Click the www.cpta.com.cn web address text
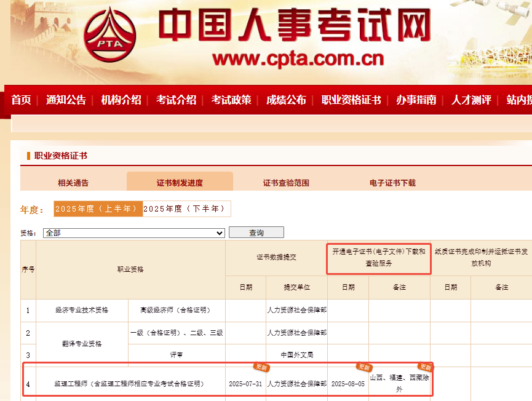The image size is (532, 401). pyautogui.click(x=298, y=58)
